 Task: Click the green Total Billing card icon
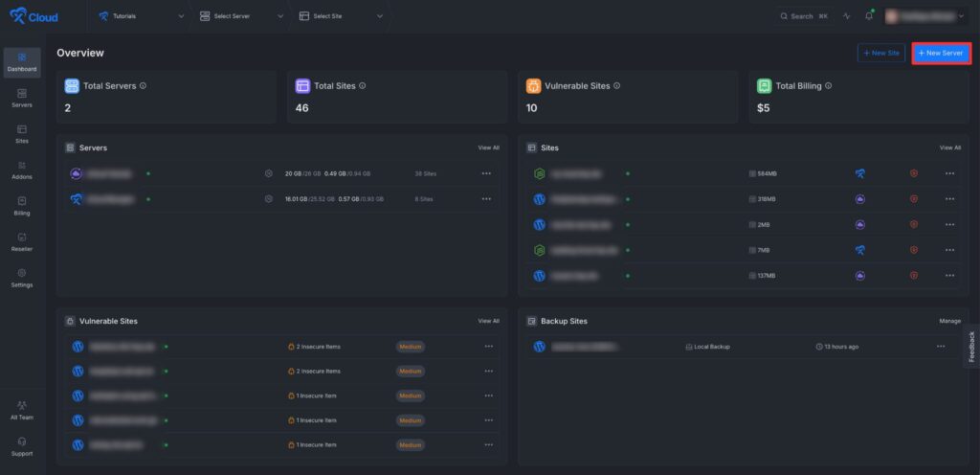[x=764, y=86]
